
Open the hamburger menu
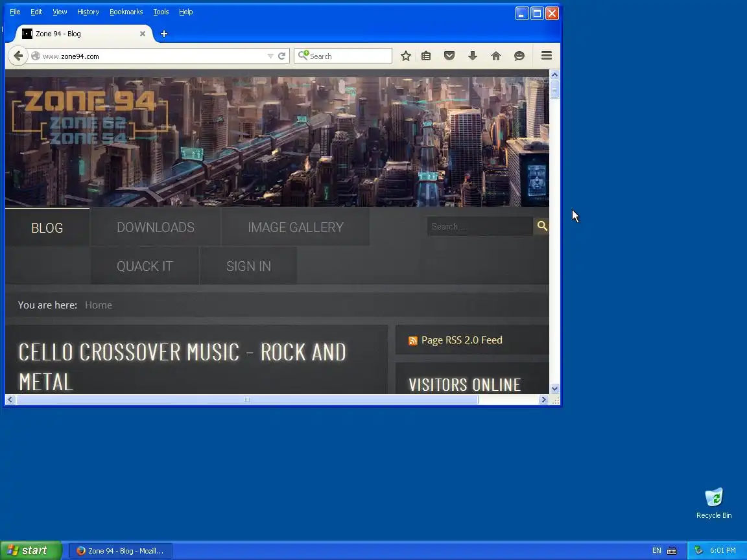click(547, 56)
